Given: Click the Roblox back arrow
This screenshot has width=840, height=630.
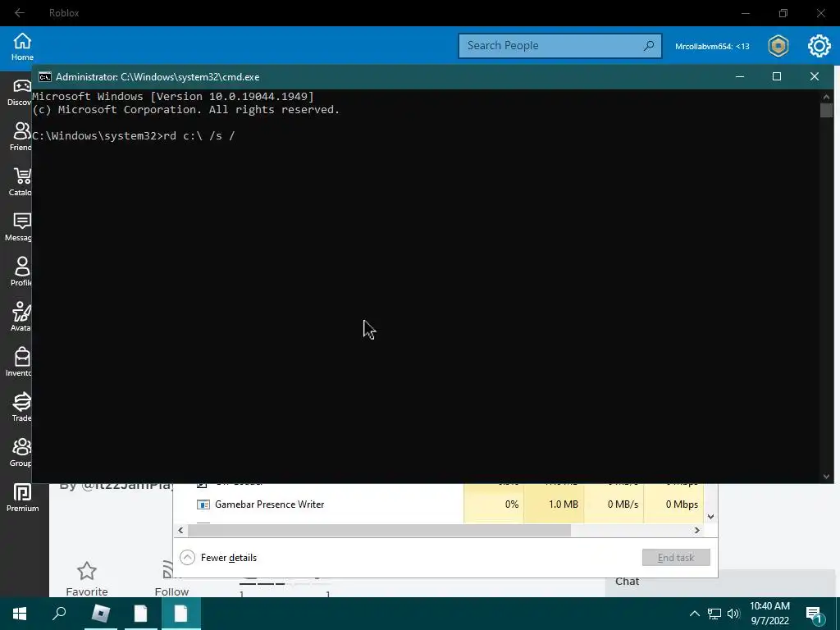Looking at the screenshot, I should tap(20, 13).
